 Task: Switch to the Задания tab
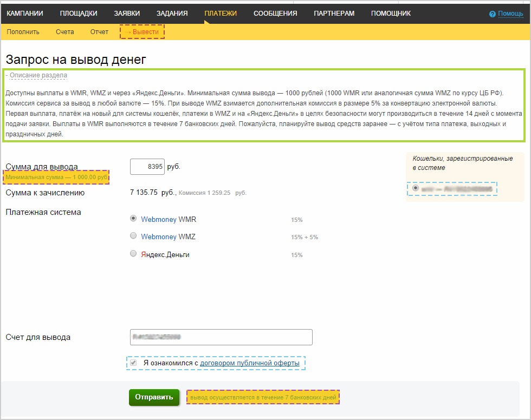[172, 14]
